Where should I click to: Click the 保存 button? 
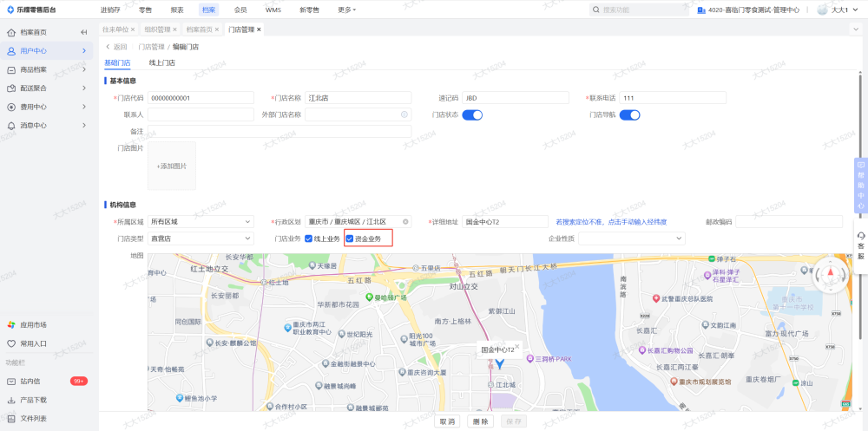click(514, 421)
